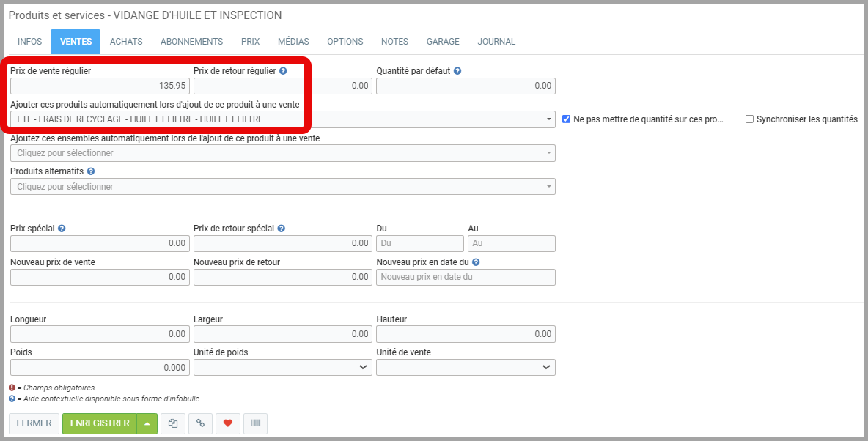Image resolution: width=868 pixels, height=441 pixels.
Task: Open the Unité de poids dropdown
Action: click(282, 367)
